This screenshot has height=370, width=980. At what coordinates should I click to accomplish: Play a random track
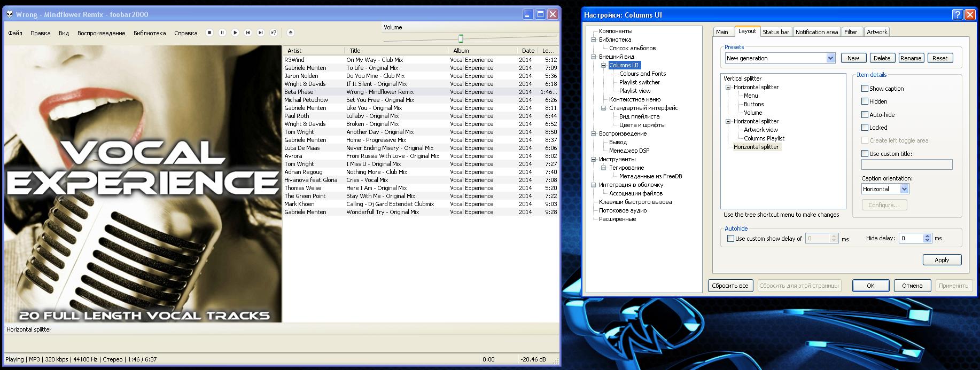pyautogui.click(x=274, y=33)
